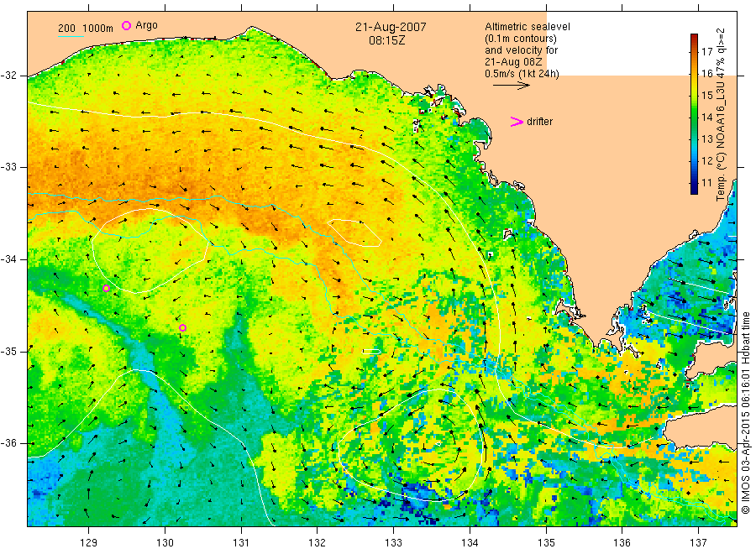
Task: Click the magenta Argo circle in legend
Action: coord(126,25)
